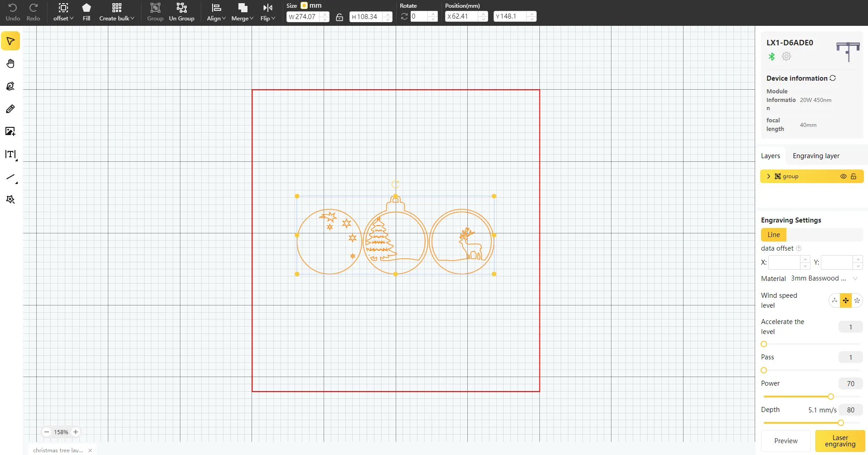868x455 pixels.
Task: Select the pencil draw tool
Action: point(10,109)
